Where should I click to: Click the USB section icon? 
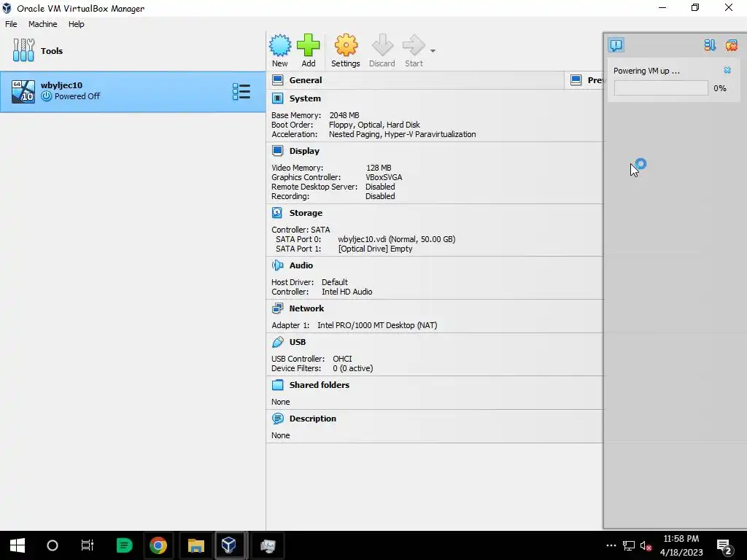coord(277,342)
